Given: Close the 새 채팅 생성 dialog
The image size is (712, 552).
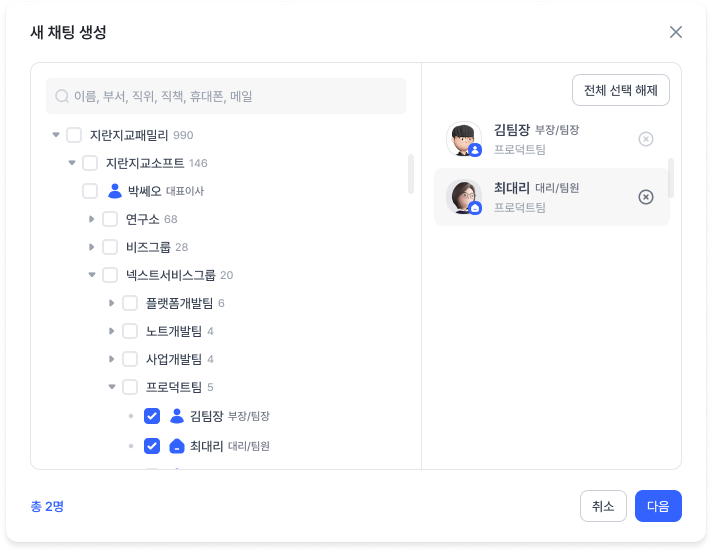Looking at the screenshot, I should tap(676, 32).
